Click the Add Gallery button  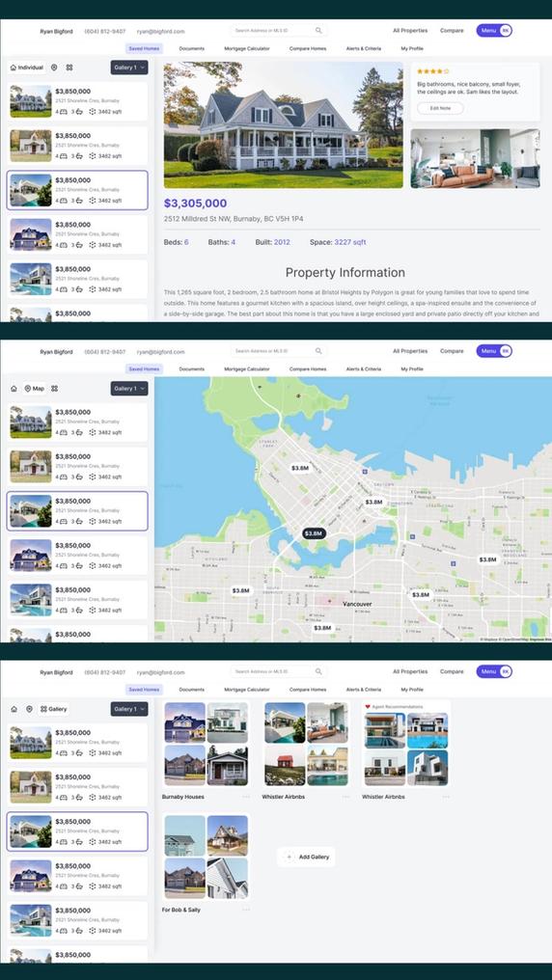click(306, 857)
